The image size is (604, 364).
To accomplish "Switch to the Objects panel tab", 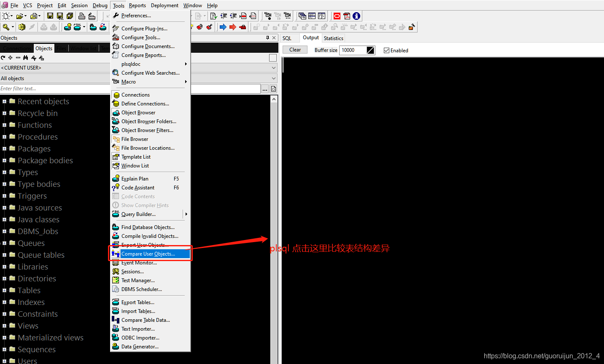I will [44, 48].
